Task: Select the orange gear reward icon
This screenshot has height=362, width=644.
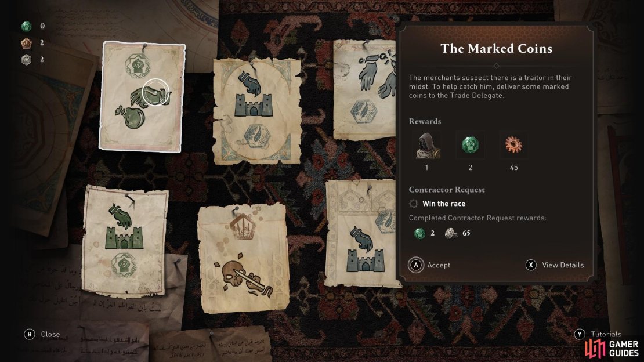Action: 513,145
